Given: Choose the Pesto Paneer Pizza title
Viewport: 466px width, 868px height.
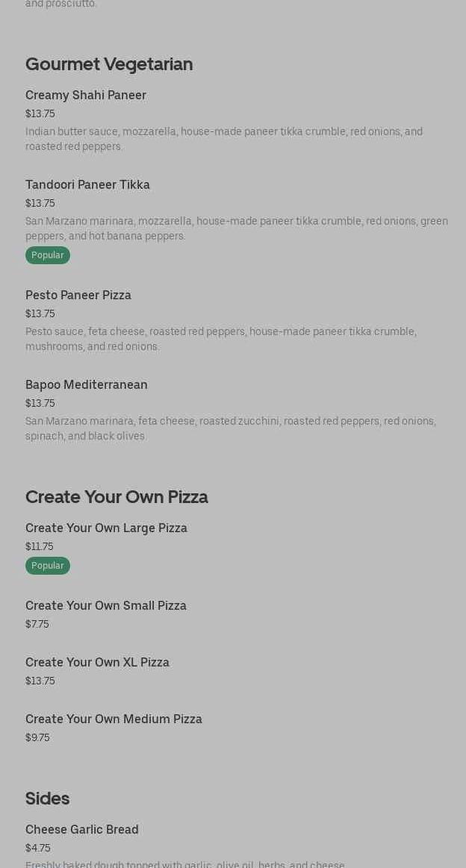Looking at the screenshot, I should (x=78, y=296).
